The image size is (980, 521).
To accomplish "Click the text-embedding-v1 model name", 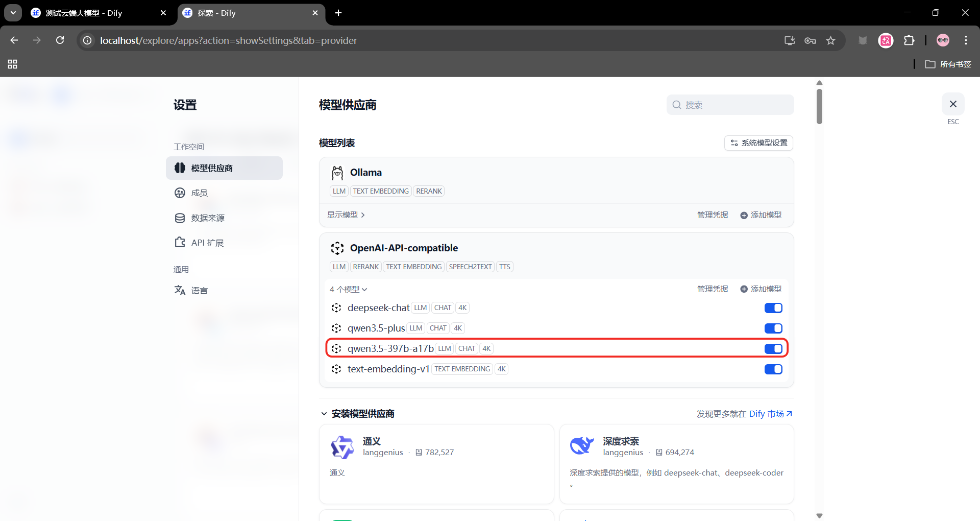I will (x=388, y=369).
